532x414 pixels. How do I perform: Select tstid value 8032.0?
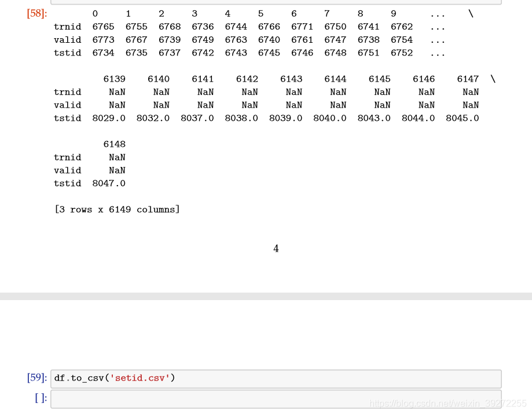(x=153, y=118)
